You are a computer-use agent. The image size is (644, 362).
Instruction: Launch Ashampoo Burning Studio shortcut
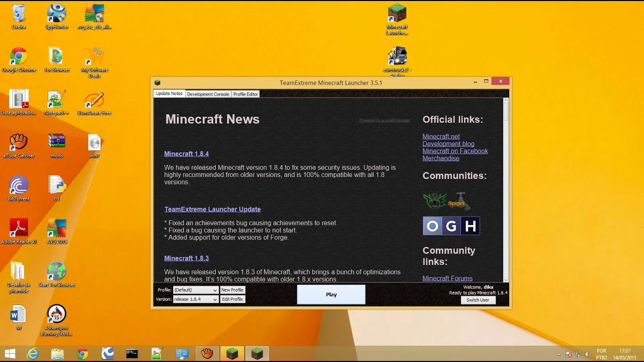(56, 320)
